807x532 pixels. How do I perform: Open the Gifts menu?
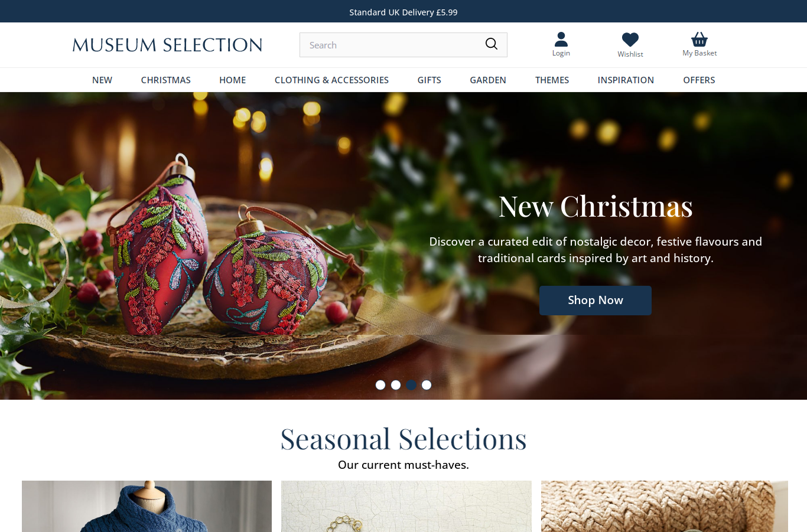point(429,80)
